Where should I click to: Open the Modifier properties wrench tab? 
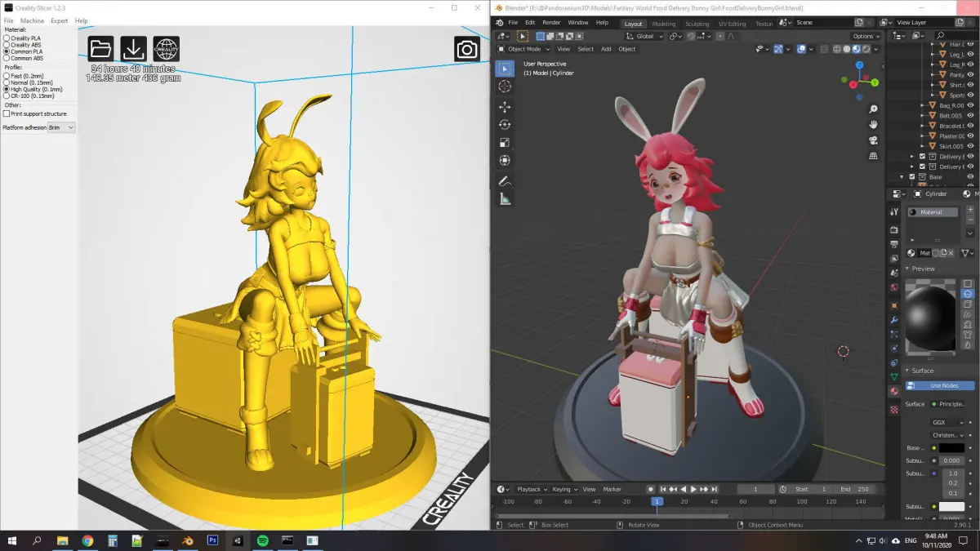point(894,320)
